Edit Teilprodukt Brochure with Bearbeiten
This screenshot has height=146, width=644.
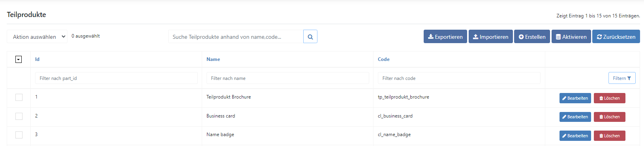pyautogui.click(x=575, y=98)
